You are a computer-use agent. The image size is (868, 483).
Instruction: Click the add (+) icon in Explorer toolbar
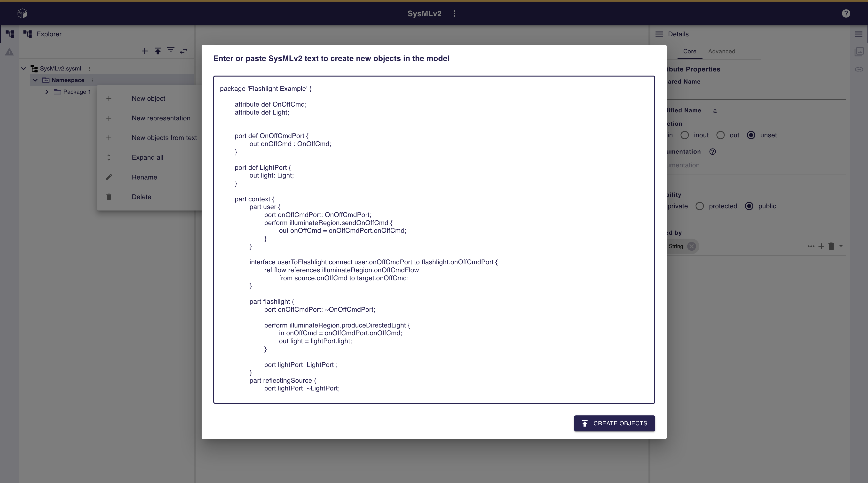click(145, 51)
